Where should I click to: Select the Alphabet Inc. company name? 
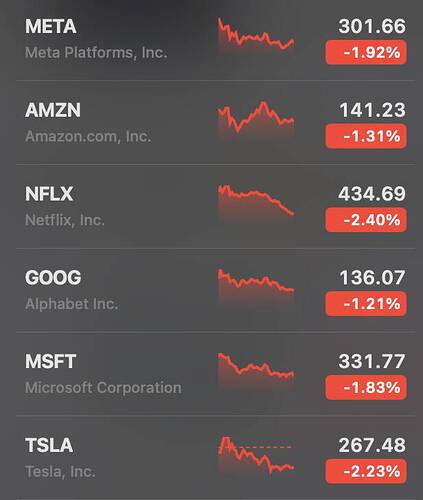tap(72, 304)
